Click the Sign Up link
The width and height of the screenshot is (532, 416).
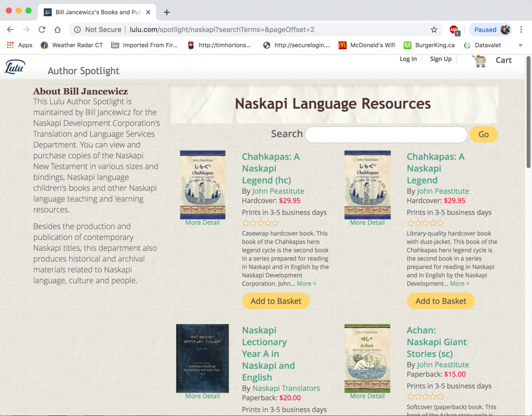click(441, 59)
